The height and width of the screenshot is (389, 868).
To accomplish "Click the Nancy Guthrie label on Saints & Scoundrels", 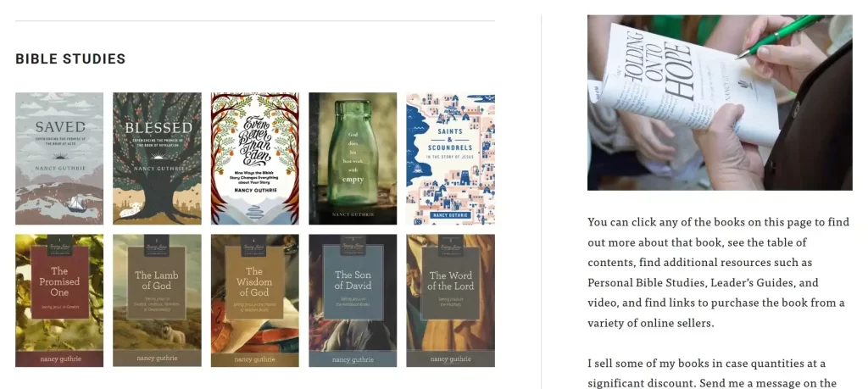I will pyautogui.click(x=451, y=214).
